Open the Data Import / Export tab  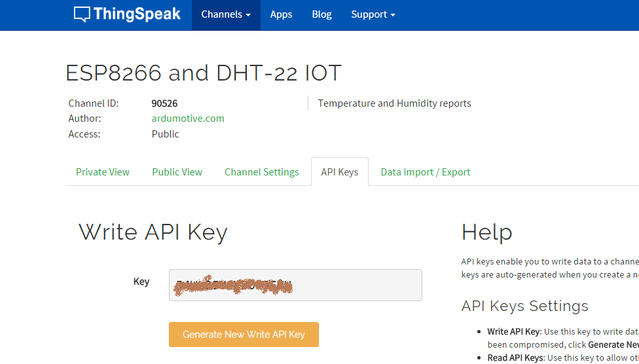coord(426,172)
